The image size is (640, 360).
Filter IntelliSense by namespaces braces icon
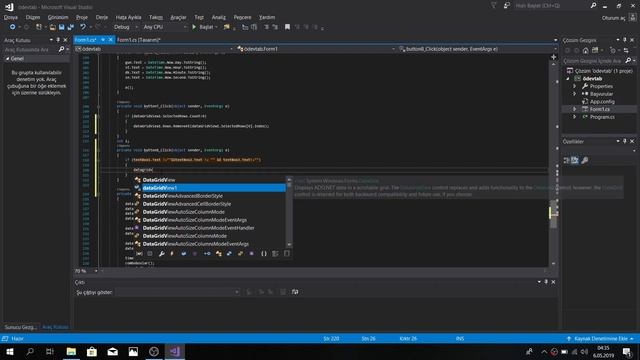coord(264,254)
